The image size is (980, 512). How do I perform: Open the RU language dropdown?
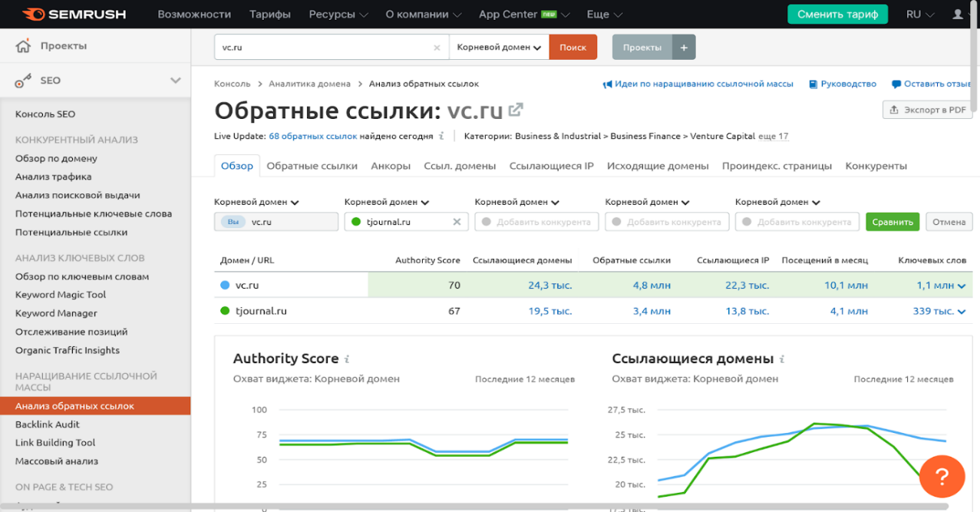tap(920, 15)
